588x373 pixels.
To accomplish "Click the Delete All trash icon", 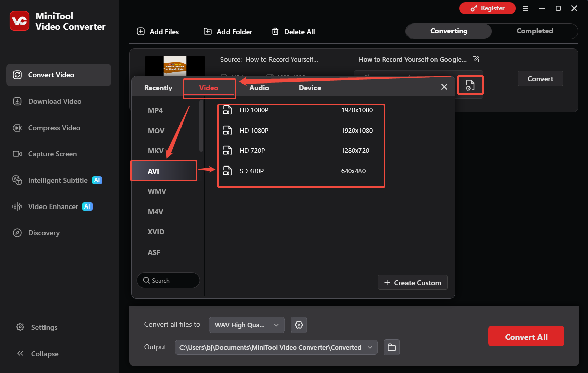I will coord(275,31).
